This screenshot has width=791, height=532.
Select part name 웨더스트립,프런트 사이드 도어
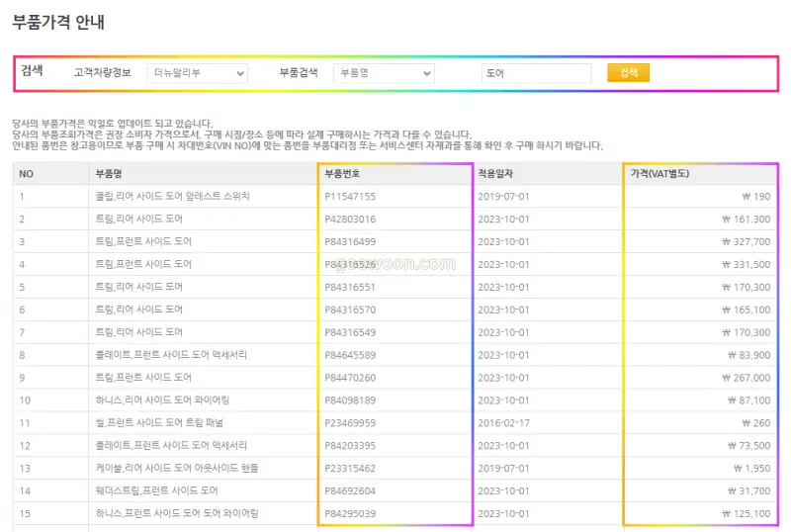pos(156,490)
